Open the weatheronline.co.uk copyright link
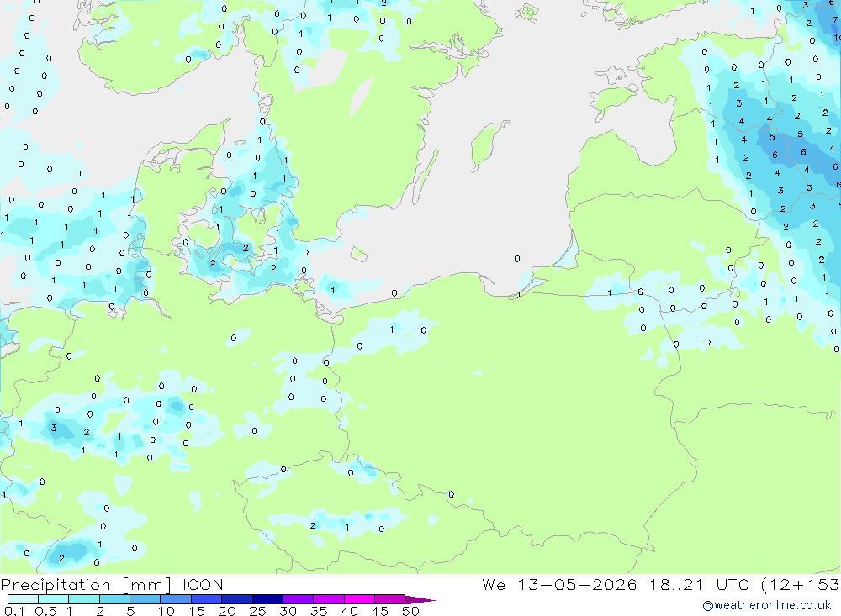841x616 pixels. 767,605
